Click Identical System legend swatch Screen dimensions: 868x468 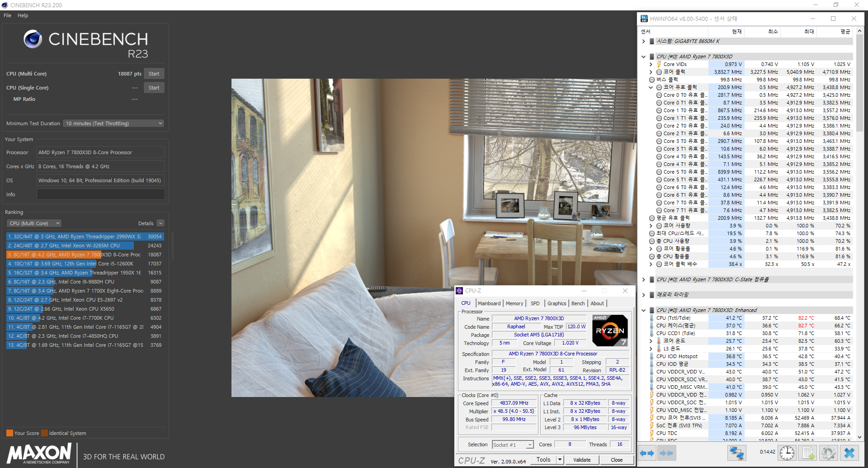(44, 433)
